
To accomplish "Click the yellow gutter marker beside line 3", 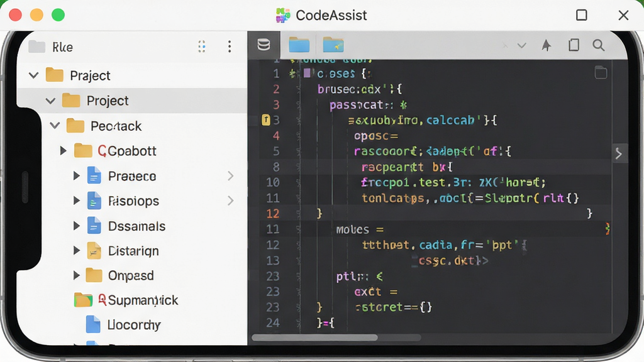I will point(266,120).
